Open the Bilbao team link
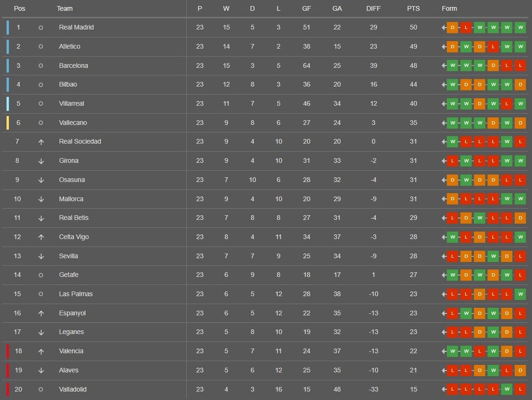 [x=68, y=85]
